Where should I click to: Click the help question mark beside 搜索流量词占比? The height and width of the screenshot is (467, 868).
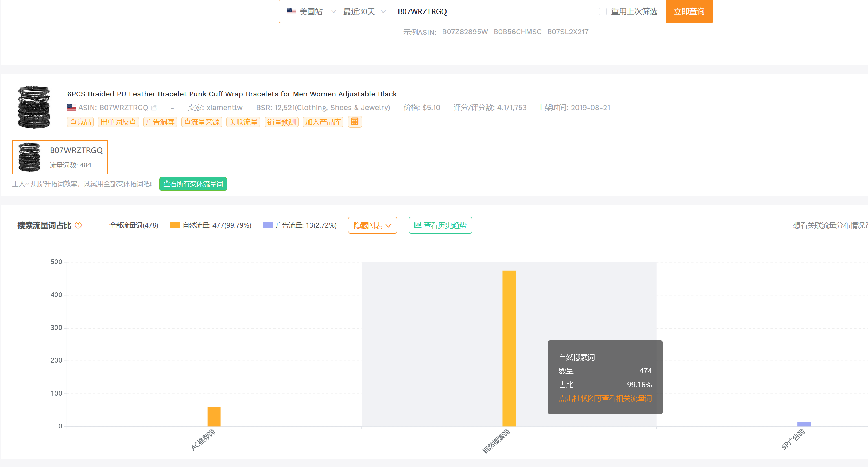click(x=78, y=225)
